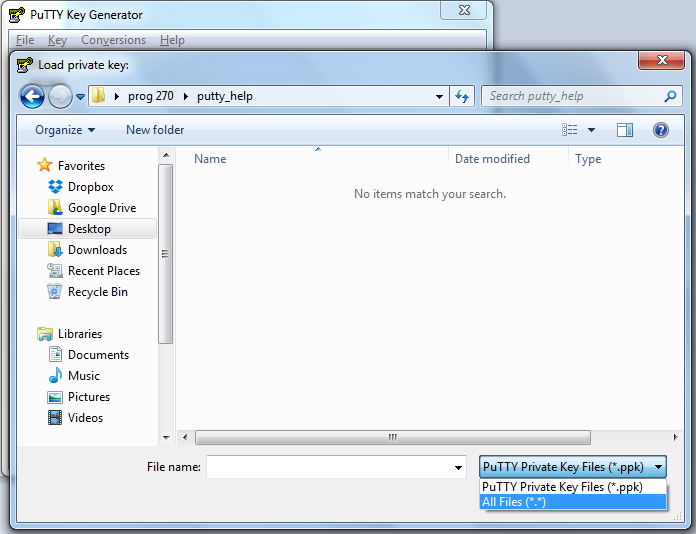This screenshot has height=534, width=696.
Task: Select putty_help in the address path
Action: click(x=225, y=96)
